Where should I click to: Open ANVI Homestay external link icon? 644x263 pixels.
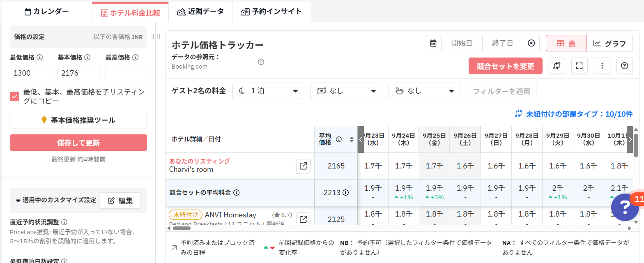(x=303, y=219)
